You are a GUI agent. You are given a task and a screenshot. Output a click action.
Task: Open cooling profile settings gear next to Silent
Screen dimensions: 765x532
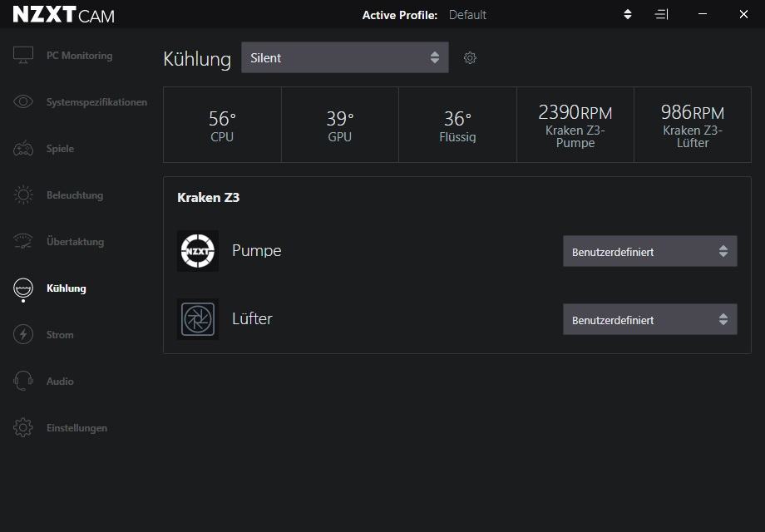[470, 57]
